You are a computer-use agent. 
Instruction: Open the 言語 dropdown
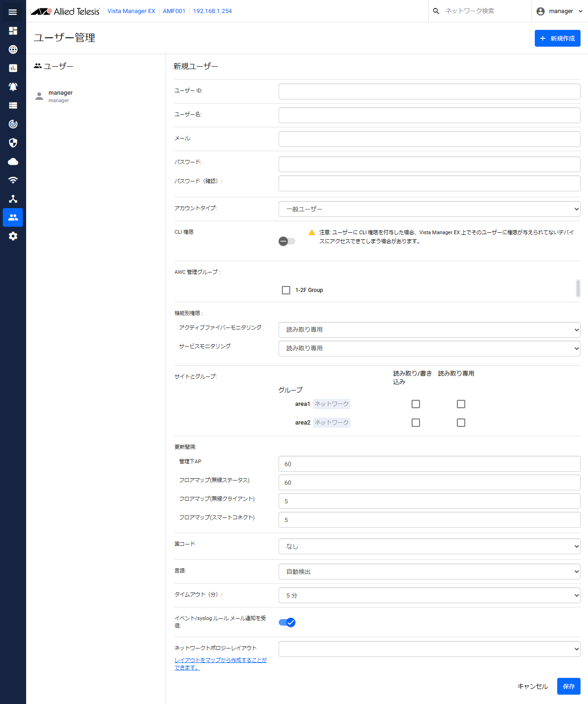pyautogui.click(x=429, y=572)
